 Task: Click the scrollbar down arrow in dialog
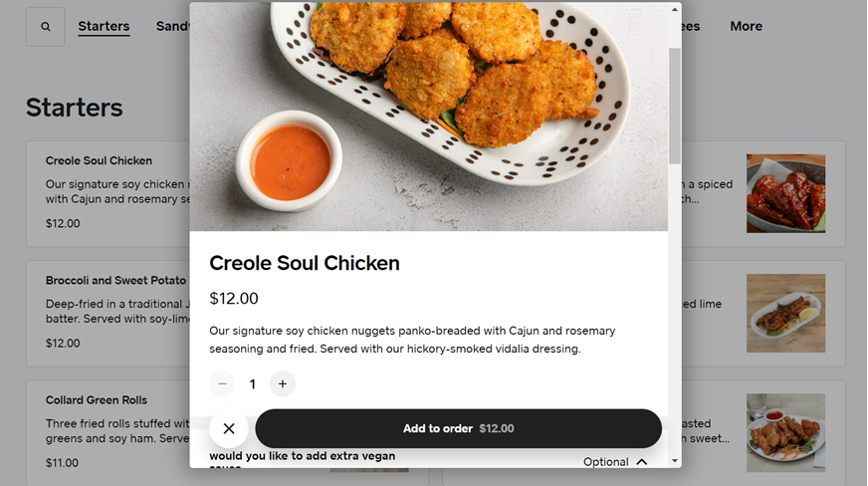tap(675, 461)
